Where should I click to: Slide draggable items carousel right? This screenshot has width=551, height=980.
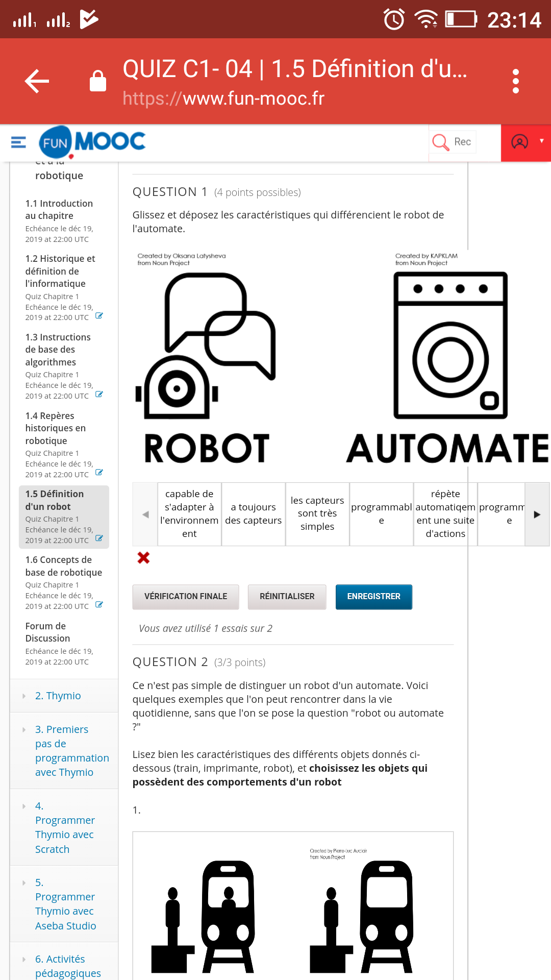point(537,514)
